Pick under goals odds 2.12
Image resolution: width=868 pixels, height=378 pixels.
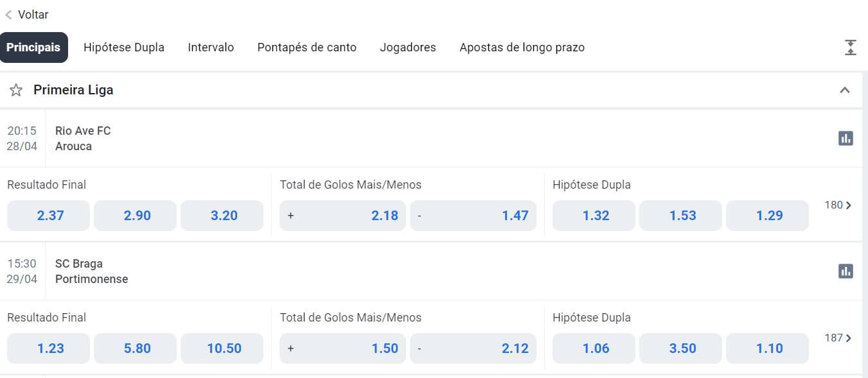(473, 348)
